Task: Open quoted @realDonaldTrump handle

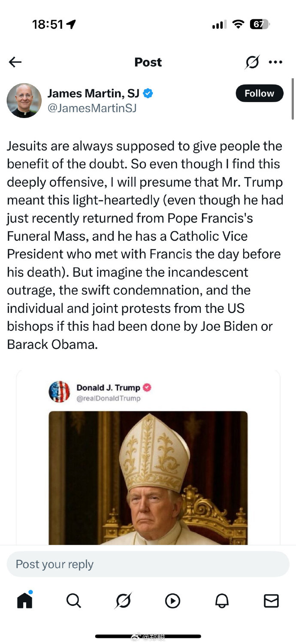Action: coord(108,399)
